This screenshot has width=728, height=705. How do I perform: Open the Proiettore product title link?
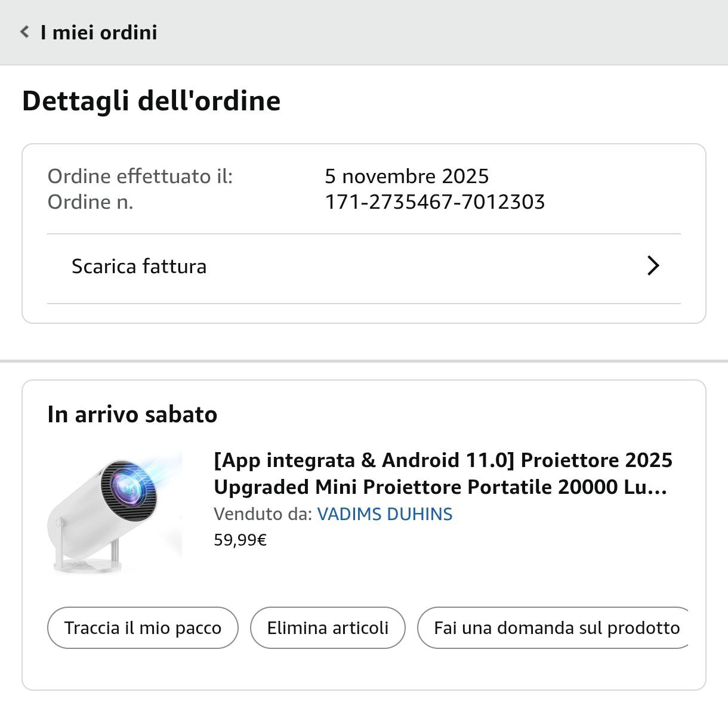tap(443, 474)
